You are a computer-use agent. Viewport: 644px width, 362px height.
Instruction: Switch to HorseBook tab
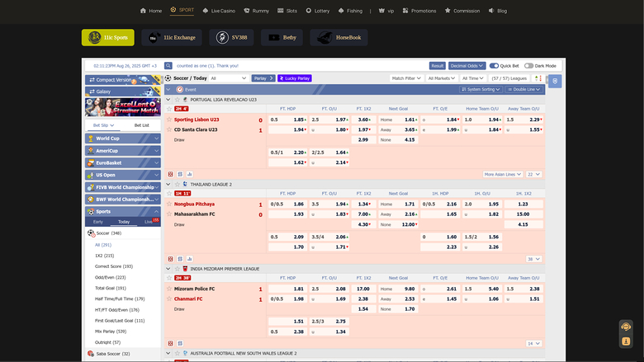click(339, 38)
